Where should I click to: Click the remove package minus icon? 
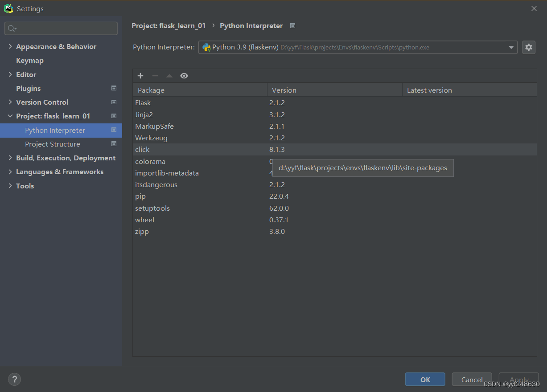tap(155, 76)
